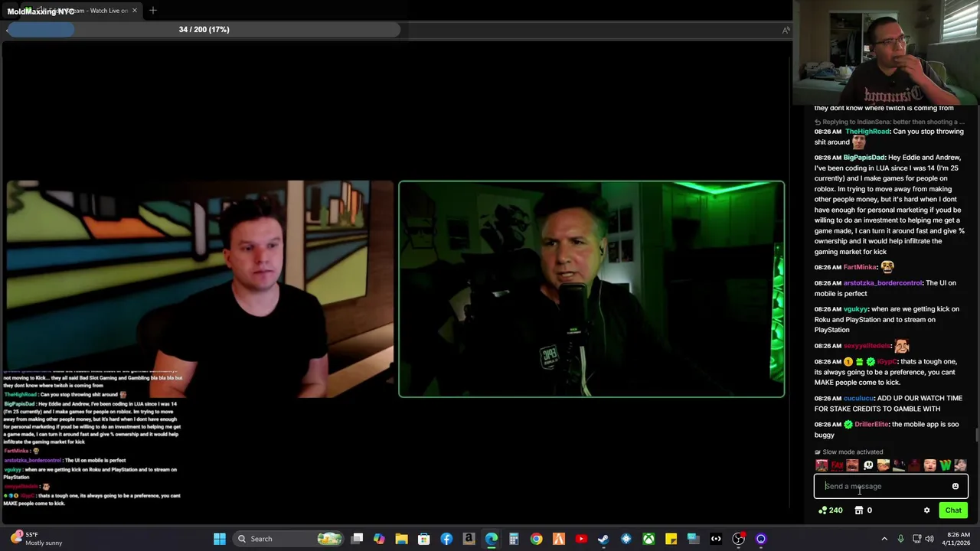
Task: Open YouTube from the taskbar
Action: (x=581, y=539)
